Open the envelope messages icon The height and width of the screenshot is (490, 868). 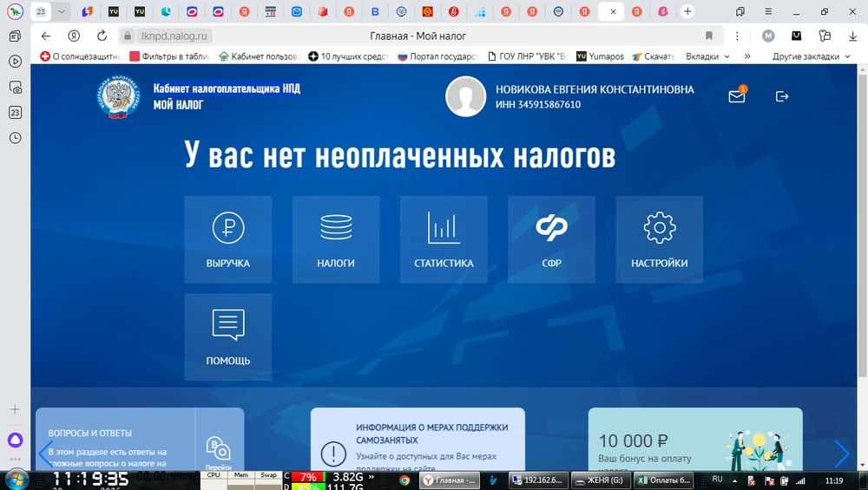point(737,96)
